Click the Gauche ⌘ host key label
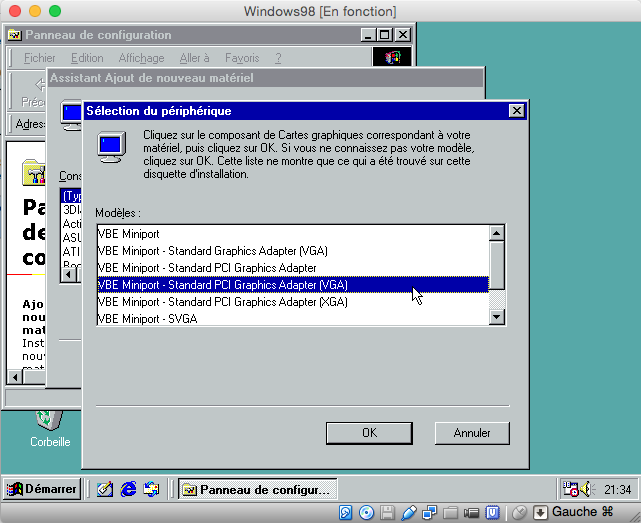 [583, 512]
